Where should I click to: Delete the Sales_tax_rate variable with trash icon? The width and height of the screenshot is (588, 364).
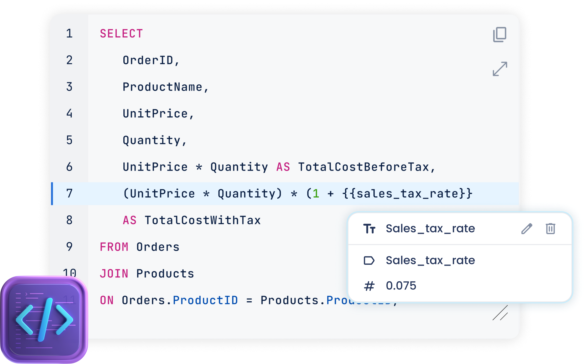coord(550,229)
